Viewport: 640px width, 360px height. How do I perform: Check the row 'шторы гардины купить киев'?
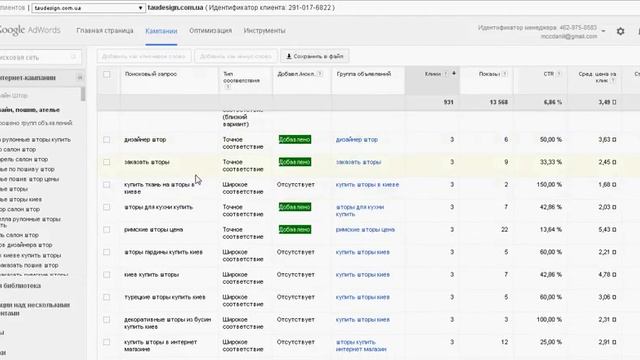[107, 252]
